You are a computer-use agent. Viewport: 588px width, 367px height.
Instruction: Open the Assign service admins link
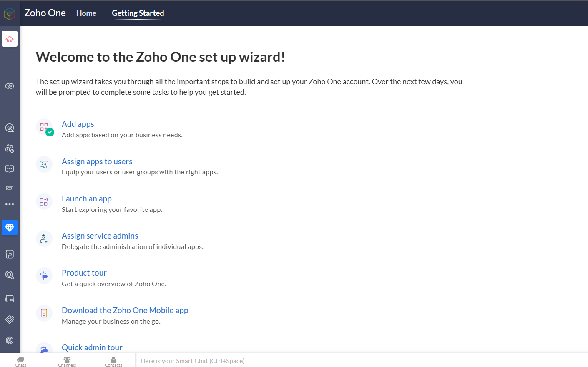(100, 236)
